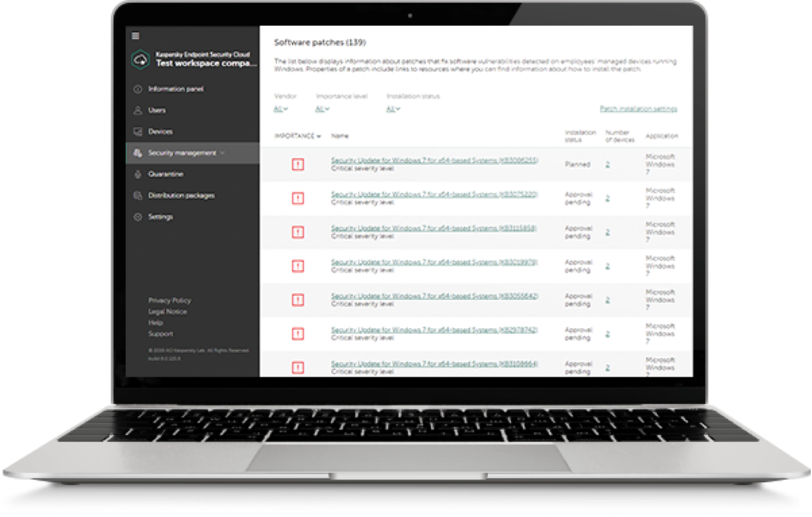This screenshot has width=812, height=517.
Task: Click the Kaspersky cloud logo icon
Action: point(141,59)
